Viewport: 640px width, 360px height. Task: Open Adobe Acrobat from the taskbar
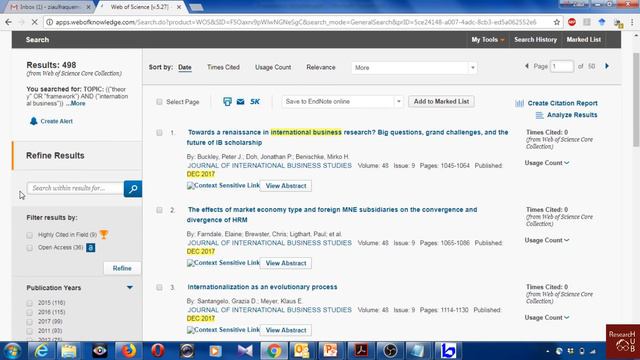[x=361, y=351]
